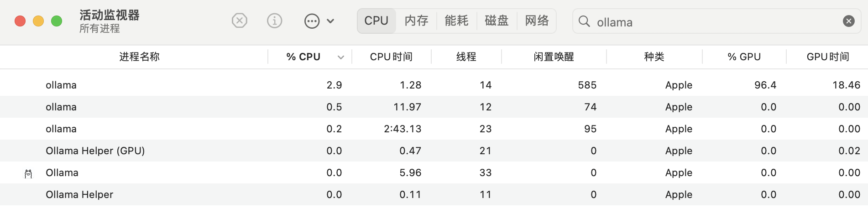The height and width of the screenshot is (219, 868).
Task: Switch to the 能耗 tab
Action: tap(456, 21)
